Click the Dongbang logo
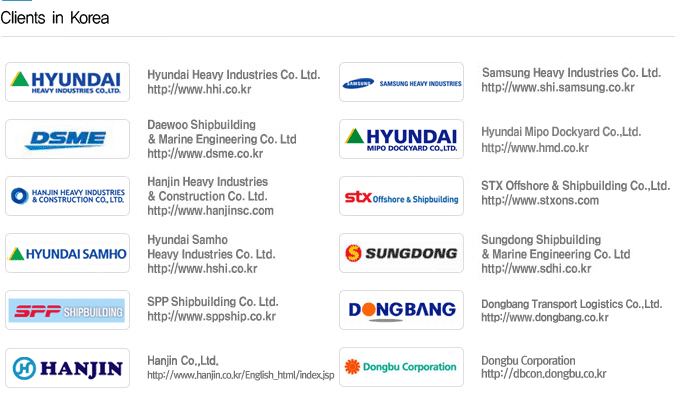This screenshot has height=407, width=675. pyautogui.click(x=401, y=310)
